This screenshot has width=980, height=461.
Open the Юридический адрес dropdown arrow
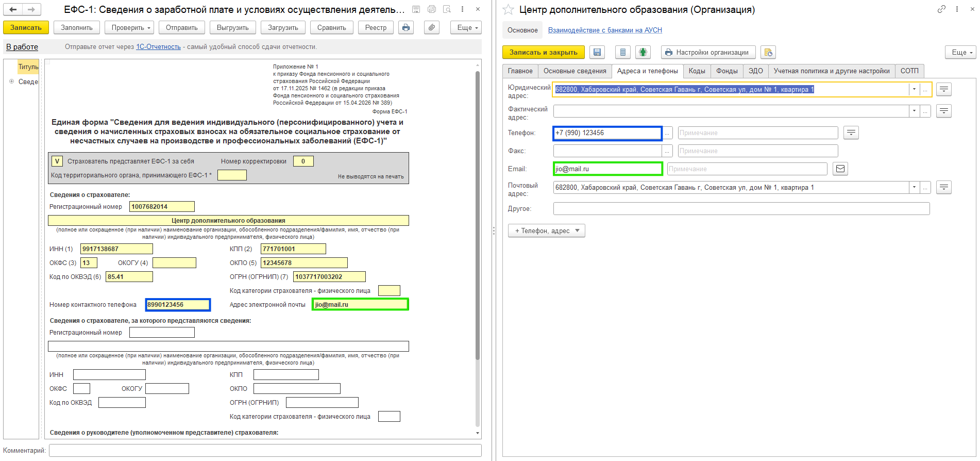tap(914, 90)
